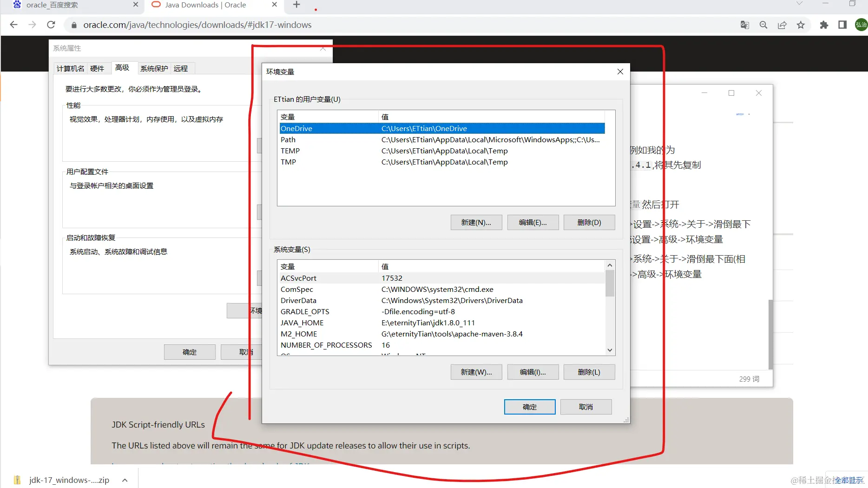The image size is (868, 488).
Task: Click the lock icon beside the URL
Action: (73, 25)
